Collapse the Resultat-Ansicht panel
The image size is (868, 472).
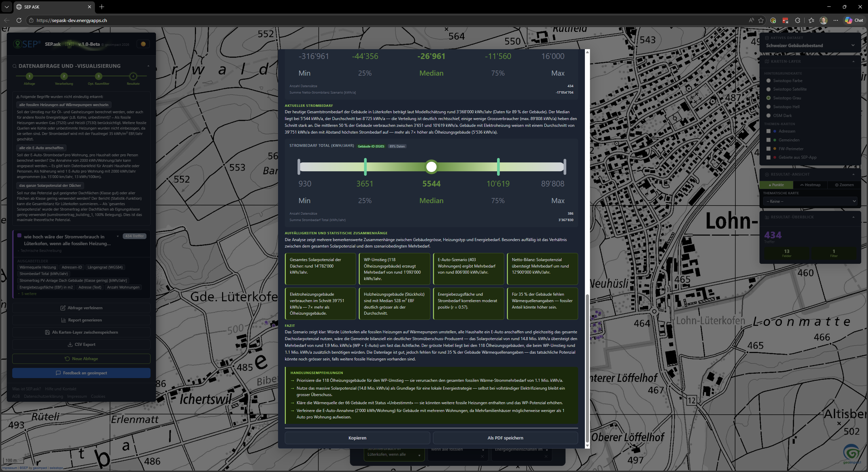853,174
